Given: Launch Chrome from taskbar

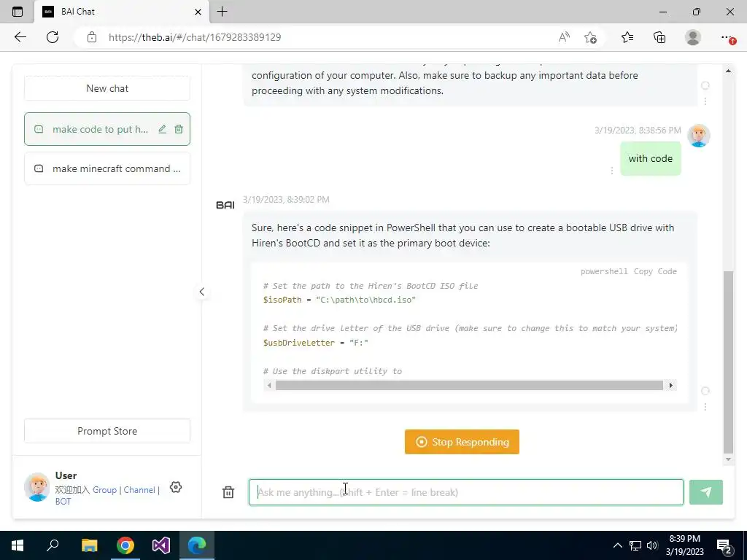Looking at the screenshot, I should [125, 545].
